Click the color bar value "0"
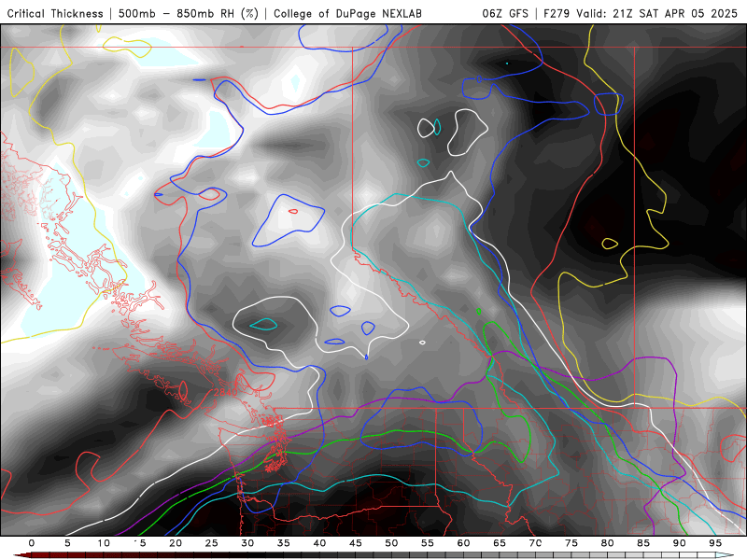The width and height of the screenshot is (747, 560). coord(32,543)
